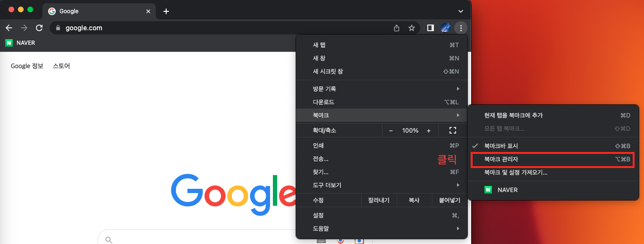The image size is (644, 244).
Task: Bookmark this tab with star icon
Action: (x=412, y=28)
